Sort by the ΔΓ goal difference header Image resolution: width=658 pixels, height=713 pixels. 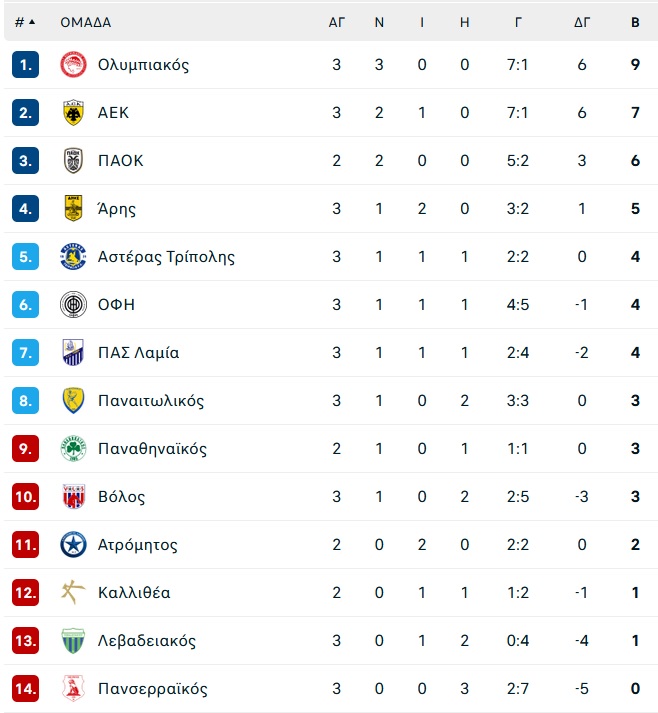coord(582,22)
